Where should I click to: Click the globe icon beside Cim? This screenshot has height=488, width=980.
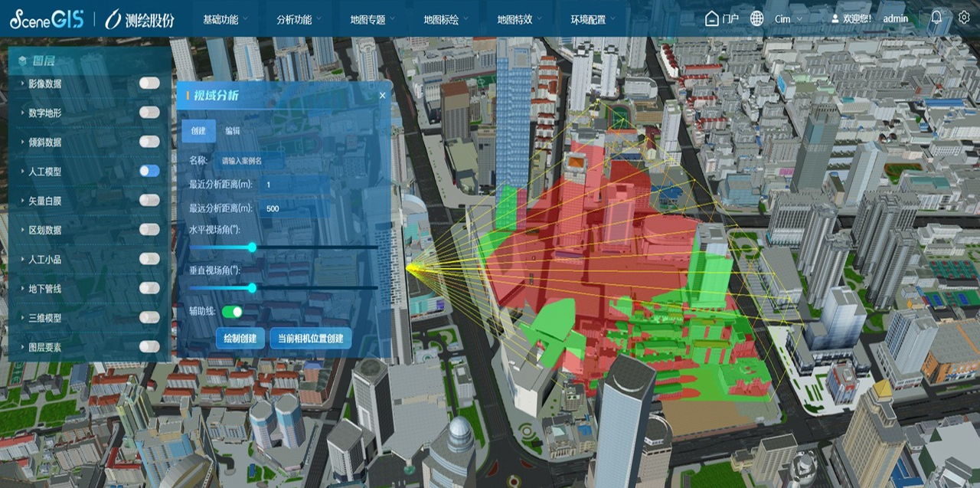(756, 19)
